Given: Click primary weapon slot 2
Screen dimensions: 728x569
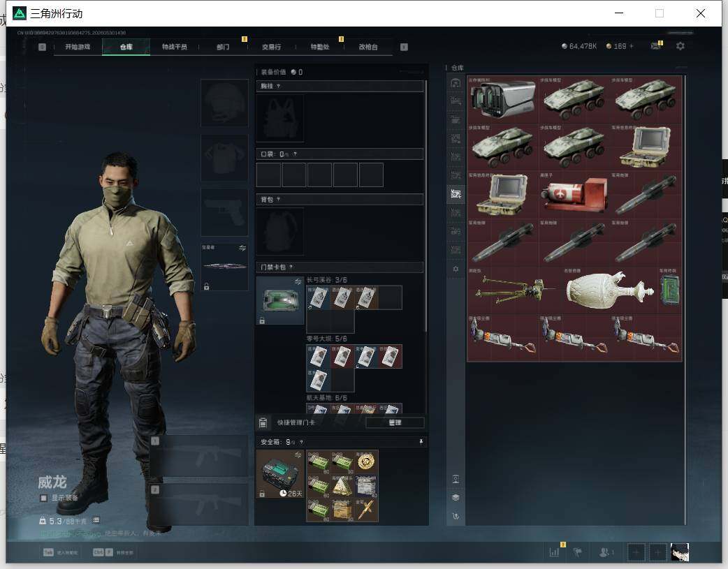Looking at the screenshot, I should 198,505.
